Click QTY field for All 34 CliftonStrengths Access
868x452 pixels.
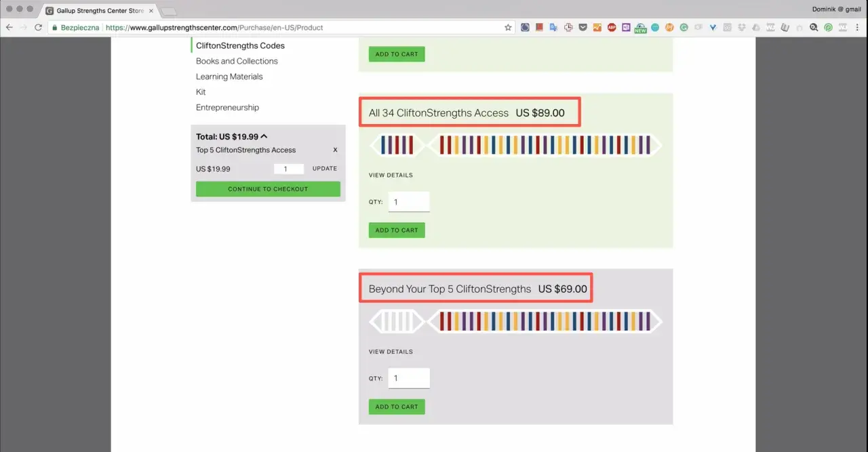click(x=409, y=202)
